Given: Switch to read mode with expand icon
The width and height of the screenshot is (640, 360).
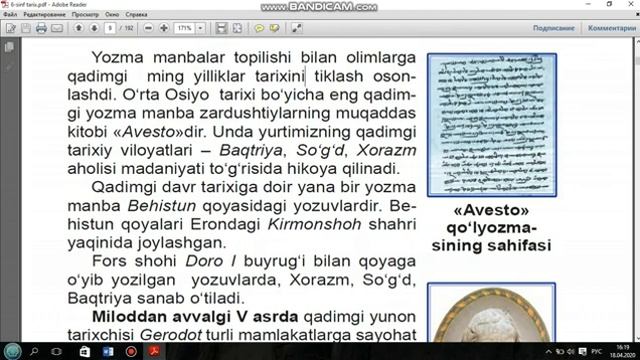Looking at the screenshot, I should (x=296, y=28).
